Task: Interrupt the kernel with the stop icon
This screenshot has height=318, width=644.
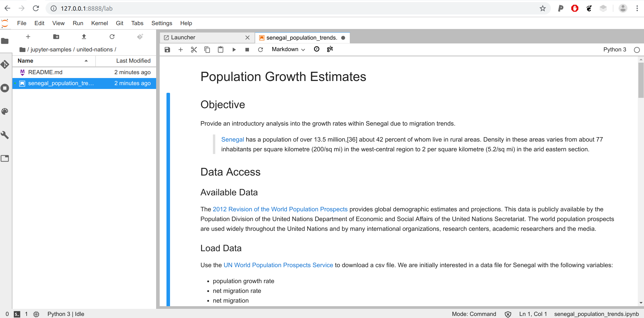Action: pos(247,50)
